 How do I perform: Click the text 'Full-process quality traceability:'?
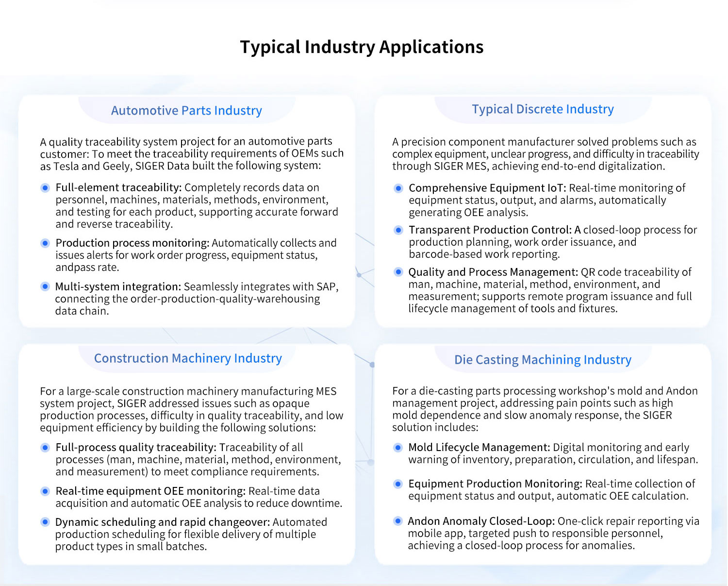pos(136,447)
